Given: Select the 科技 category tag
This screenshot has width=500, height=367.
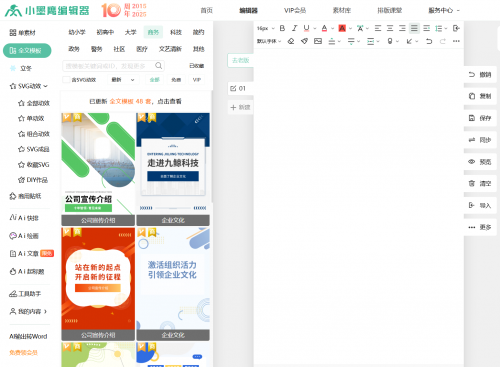Looking at the screenshot, I should tap(176, 32).
